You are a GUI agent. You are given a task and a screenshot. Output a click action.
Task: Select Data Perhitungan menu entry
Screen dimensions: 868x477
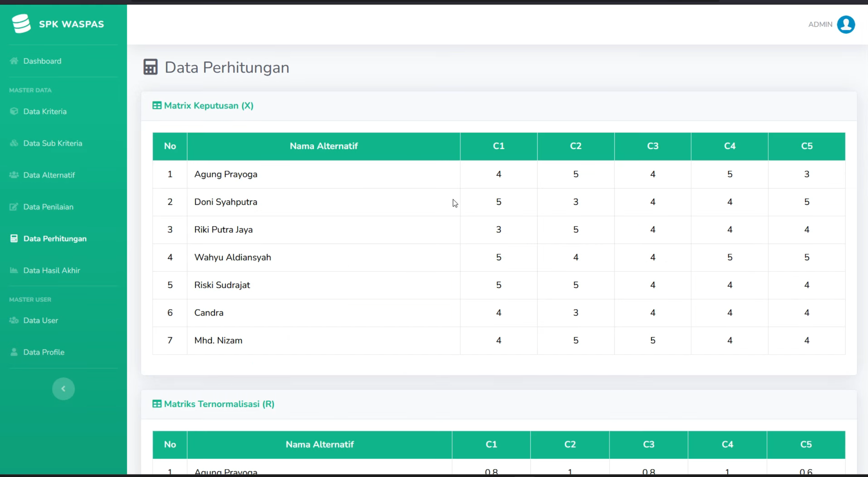pos(55,238)
